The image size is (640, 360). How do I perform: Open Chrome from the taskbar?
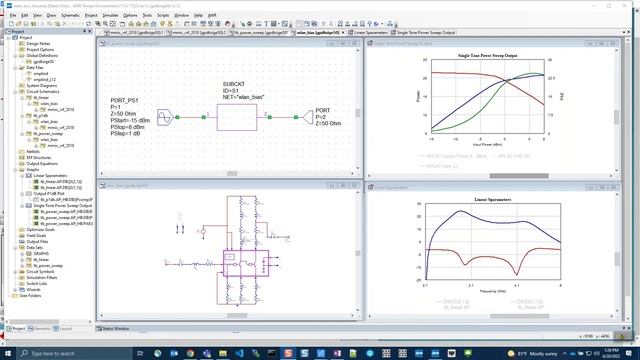tap(190, 353)
